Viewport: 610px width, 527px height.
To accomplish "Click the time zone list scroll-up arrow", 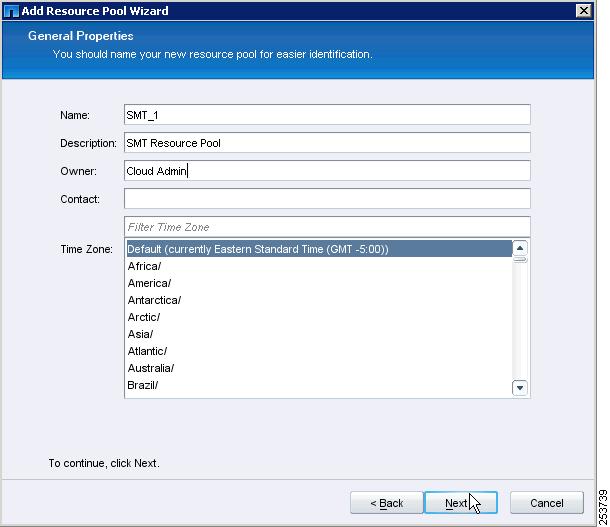I will click(520, 248).
